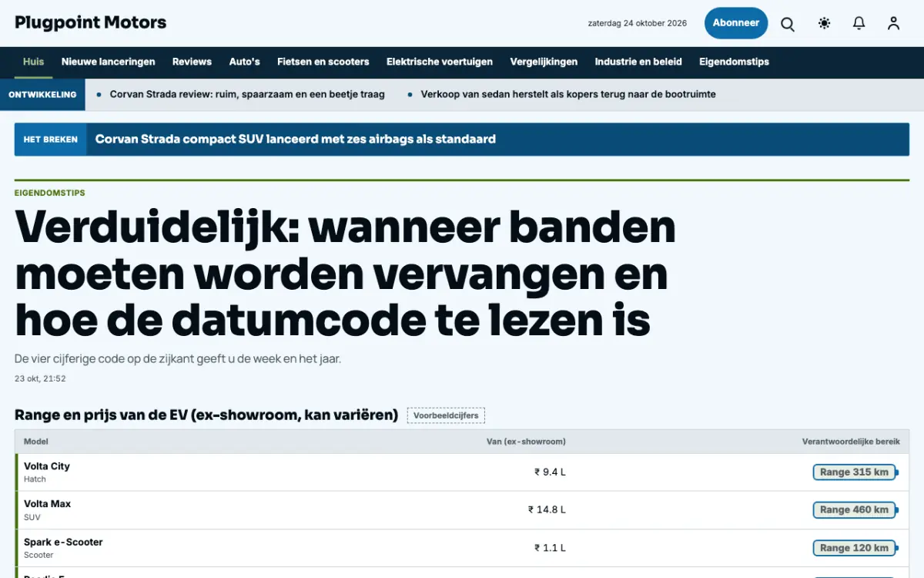
Task: Click the Het Breken badge
Action: 51,139
